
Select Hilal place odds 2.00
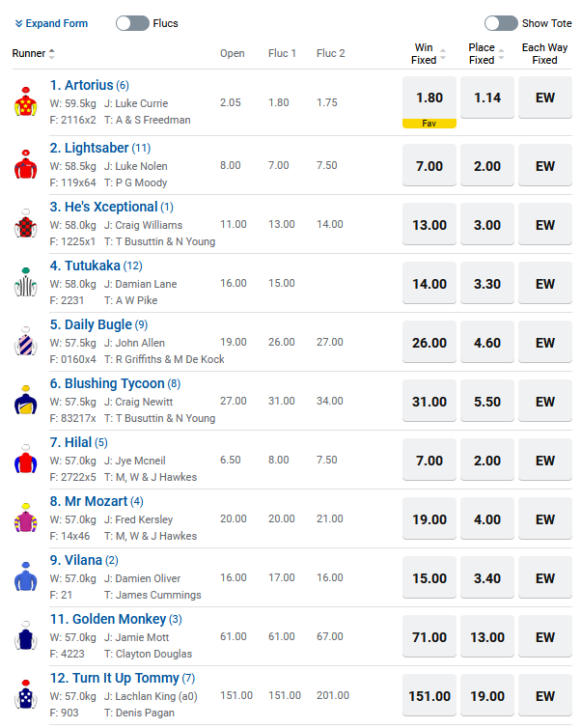[486, 461]
